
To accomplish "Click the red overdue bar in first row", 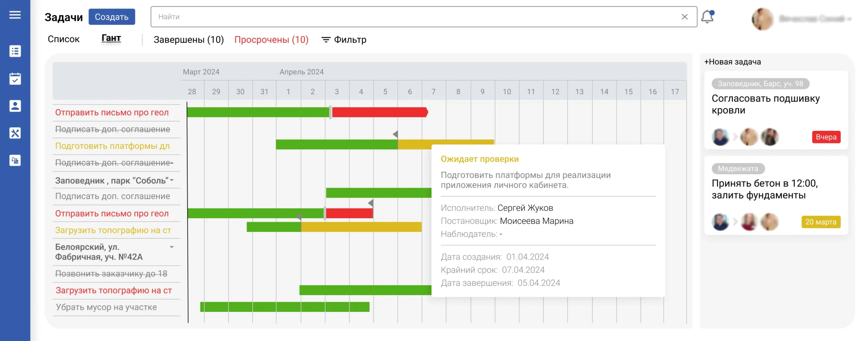I will [x=379, y=112].
